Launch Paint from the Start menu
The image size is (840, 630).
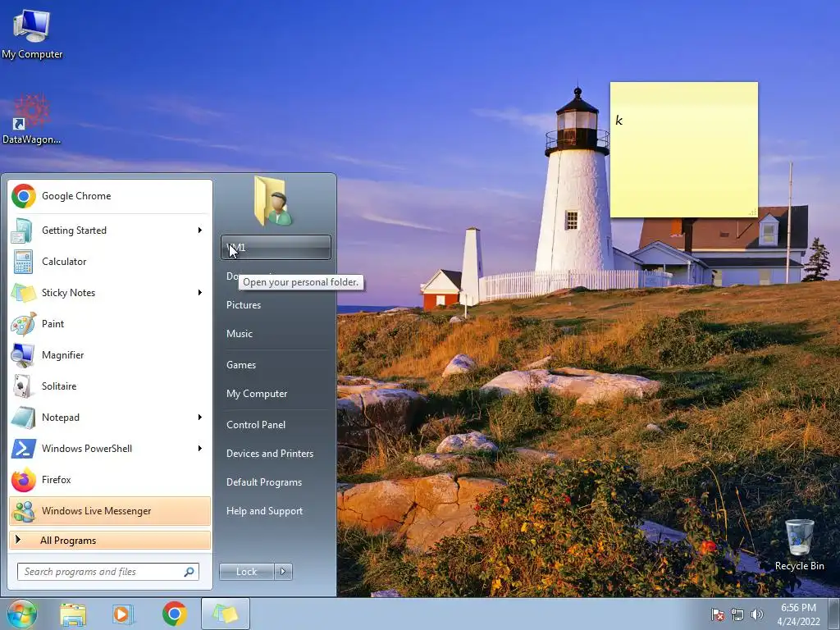tap(110, 323)
